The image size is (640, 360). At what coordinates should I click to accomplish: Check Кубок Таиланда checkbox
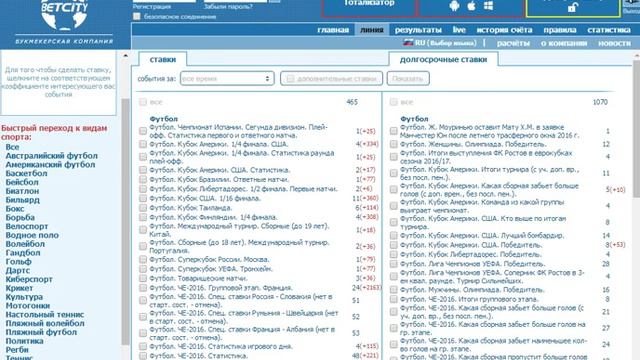pos(143,208)
